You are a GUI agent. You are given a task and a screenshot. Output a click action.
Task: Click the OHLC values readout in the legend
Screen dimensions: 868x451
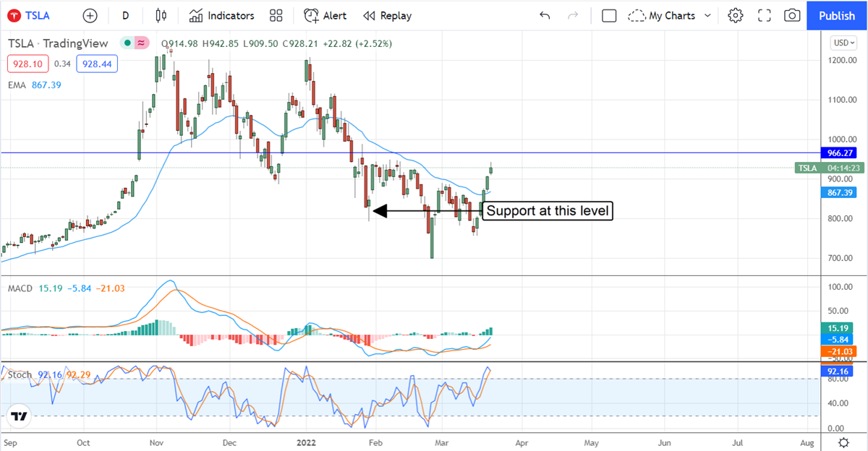click(x=276, y=43)
